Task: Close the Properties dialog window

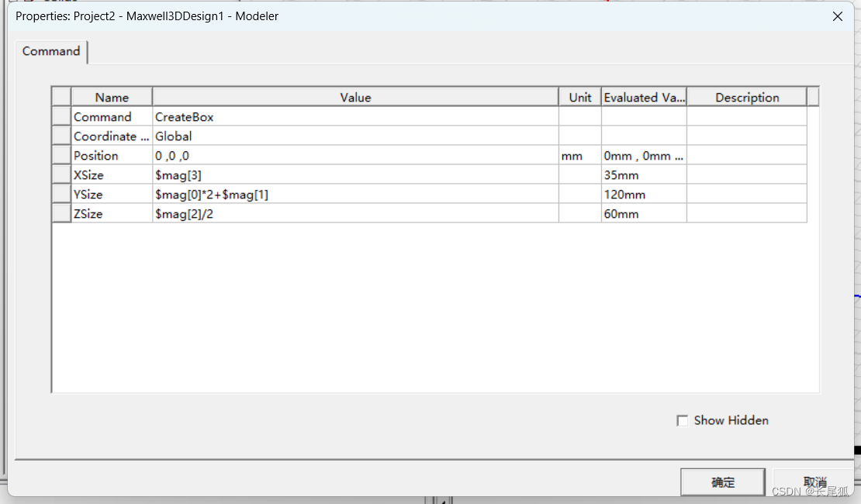Action: 838,16
